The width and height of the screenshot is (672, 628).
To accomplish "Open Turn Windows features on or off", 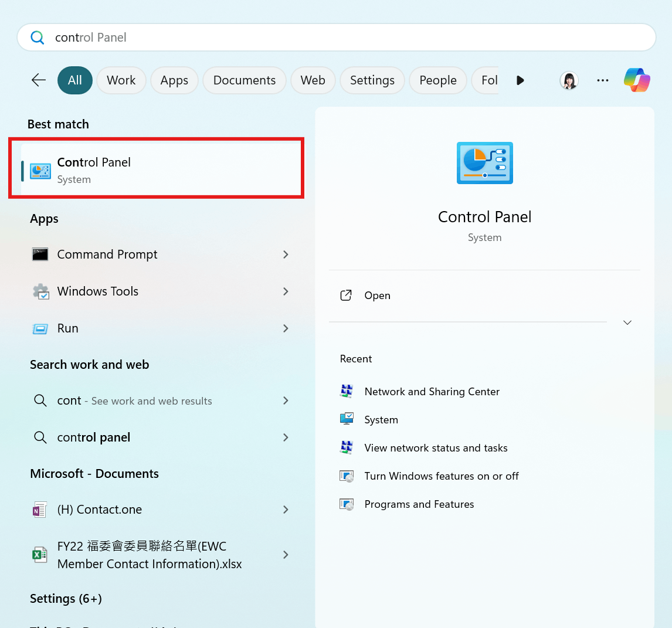I will [442, 476].
